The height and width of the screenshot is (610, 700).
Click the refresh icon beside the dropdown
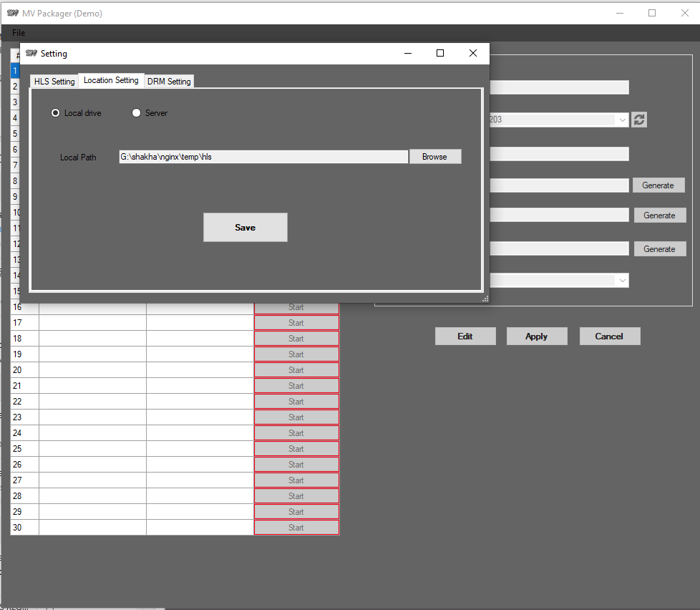tap(639, 120)
